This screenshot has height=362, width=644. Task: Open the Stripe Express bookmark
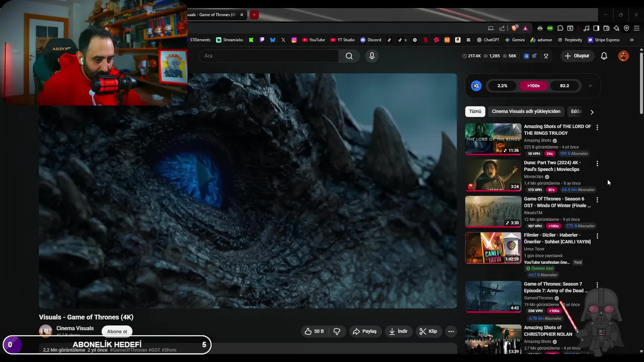pyautogui.click(x=604, y=40)
